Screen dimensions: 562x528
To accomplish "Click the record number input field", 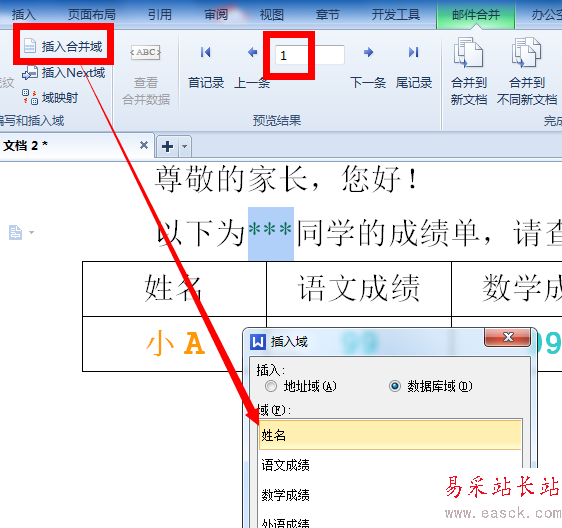I will click(x=310, y=55).
